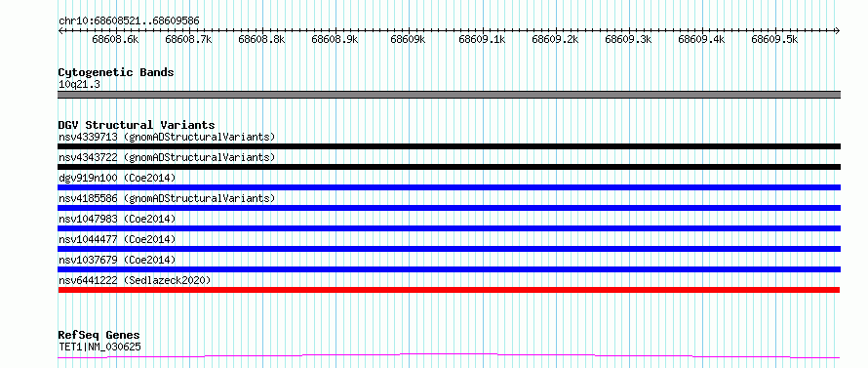The height and width of the screenshot is (368, 868).
Task: Click the 68609.3k ruler tick label
Action: (628, 39)
